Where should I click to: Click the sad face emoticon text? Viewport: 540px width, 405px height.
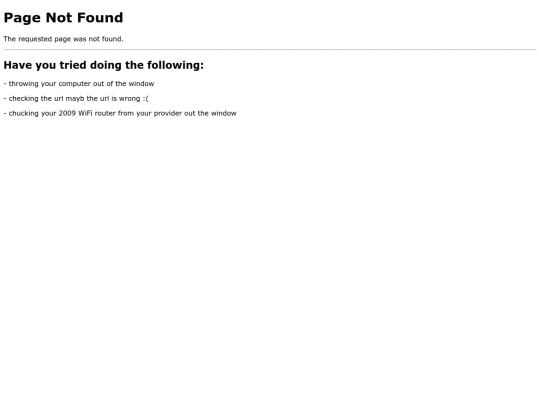pyautogui.click(x=145, y=98)
